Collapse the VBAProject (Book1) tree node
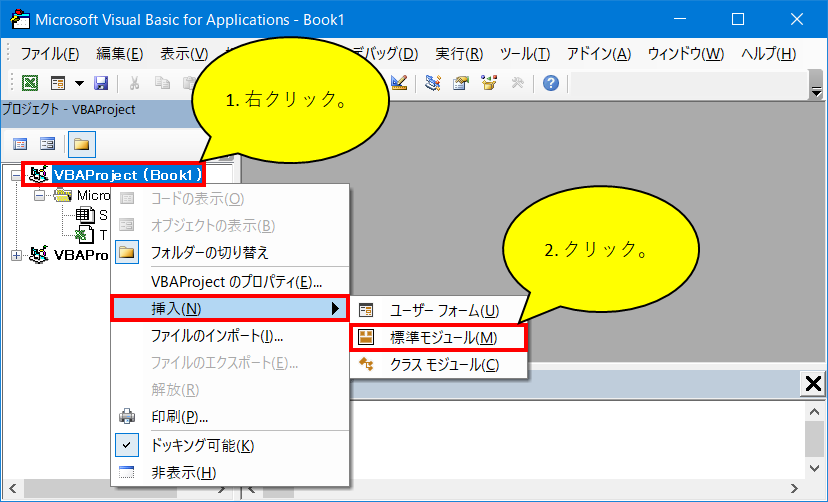This screenshot has width=828, height=502. pyautogui.click(x=16, y=175)
